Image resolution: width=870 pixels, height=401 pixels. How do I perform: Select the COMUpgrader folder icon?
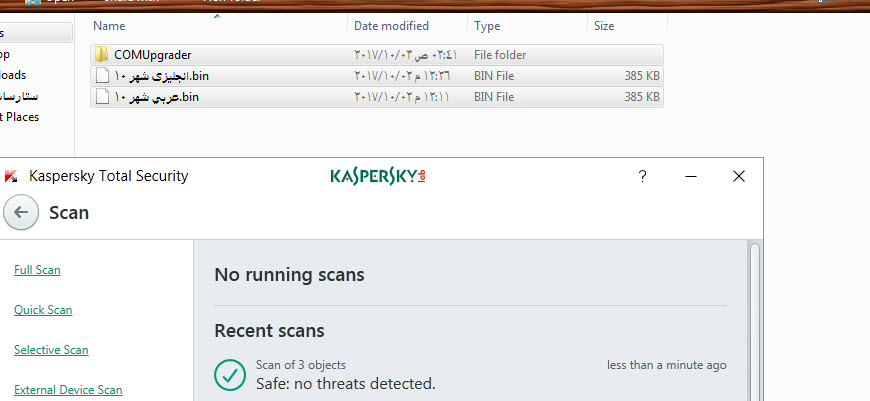point(101,54)
